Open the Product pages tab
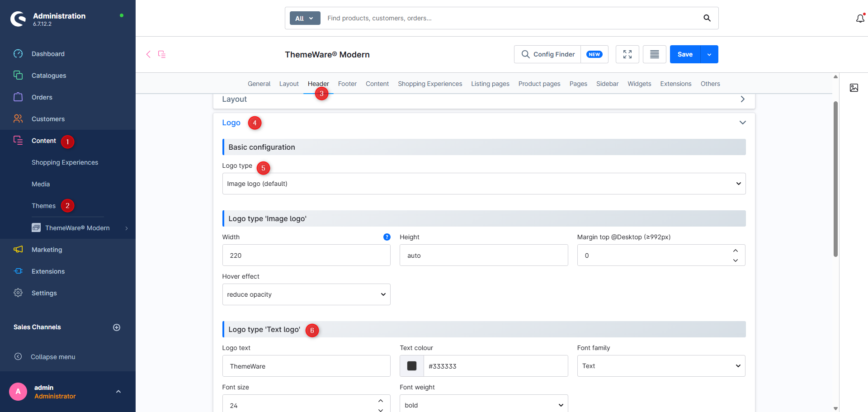This screenshot has width=868, height=412. point(539,84)
